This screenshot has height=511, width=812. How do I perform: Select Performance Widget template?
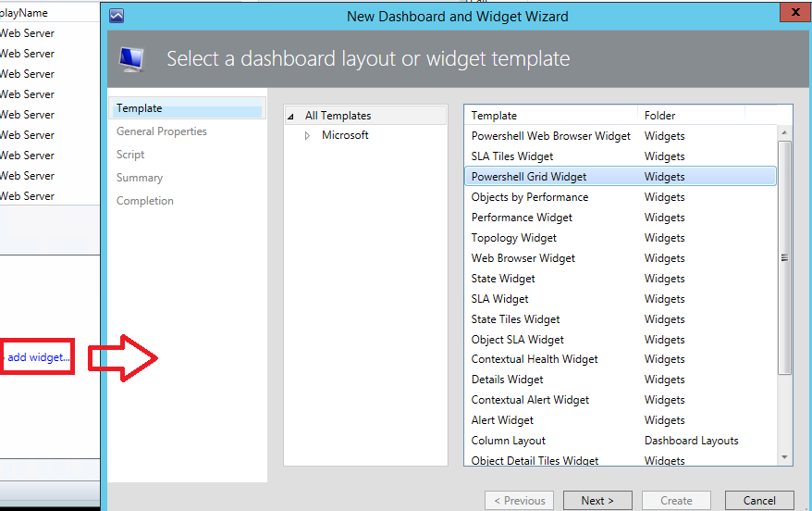click(x=621, y=218)
